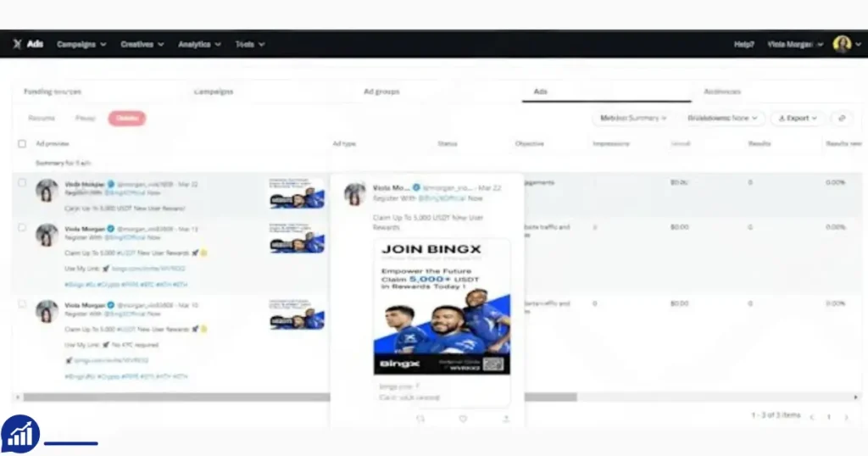The width and height of the screenshot is (868, 456).
Task: Switch to the Campaigns tab below header
Action: pyautogui.click(x=214, y=92)
